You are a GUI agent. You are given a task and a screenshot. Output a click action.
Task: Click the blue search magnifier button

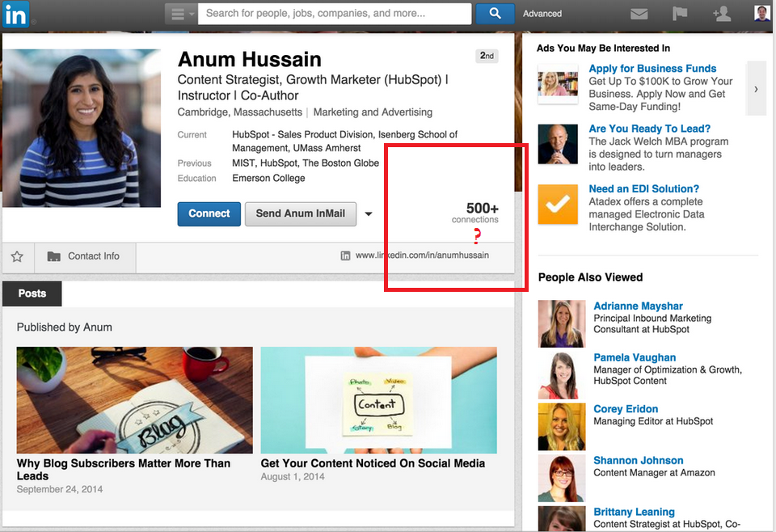495,14
